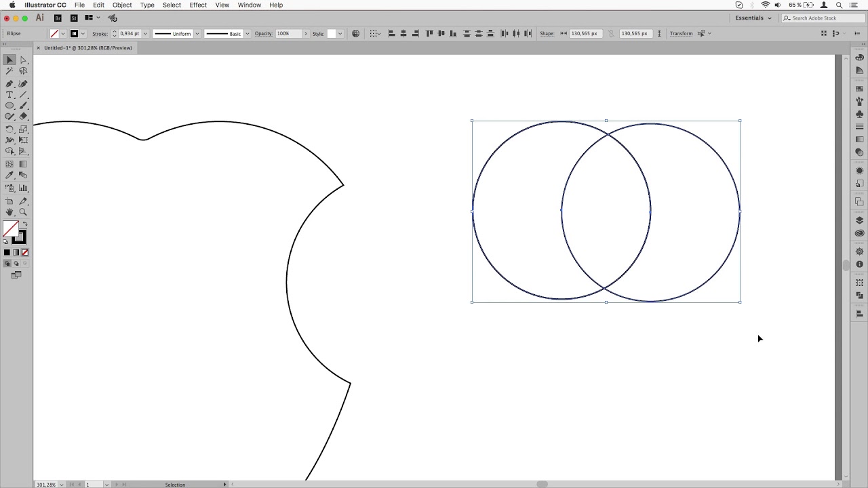This screenshot has width=868, height=488.
Task: Enable Draw Behind mode
Action: point(16,264)
